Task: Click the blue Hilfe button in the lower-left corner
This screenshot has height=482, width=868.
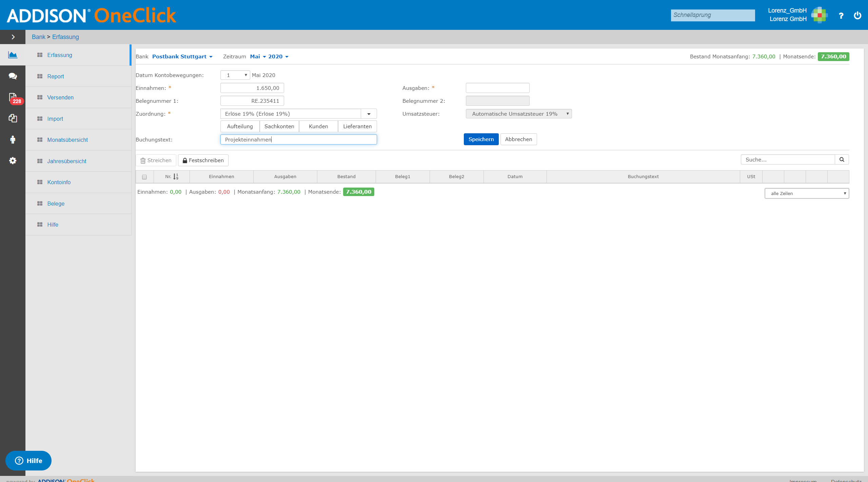Action: 28,461
